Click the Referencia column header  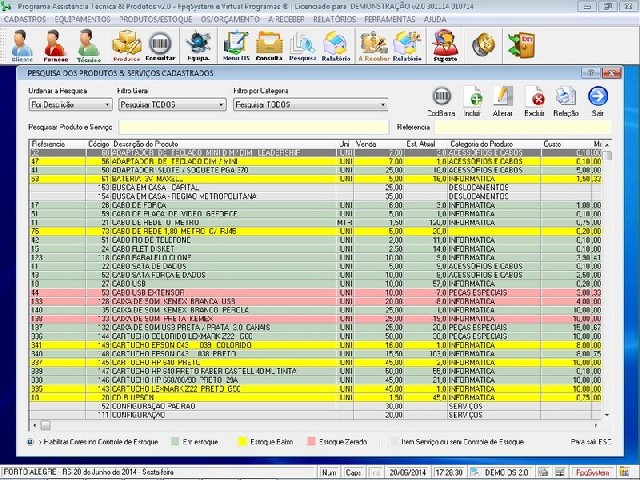pyautogui.click(x=58, y=144)
